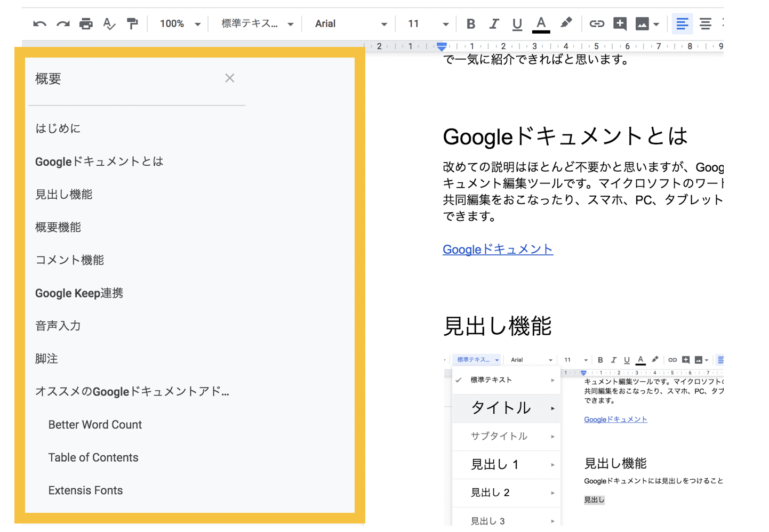Close the 概要 outline panel
The height and width of the screenshot is (532, 769).
pos(230,78)
